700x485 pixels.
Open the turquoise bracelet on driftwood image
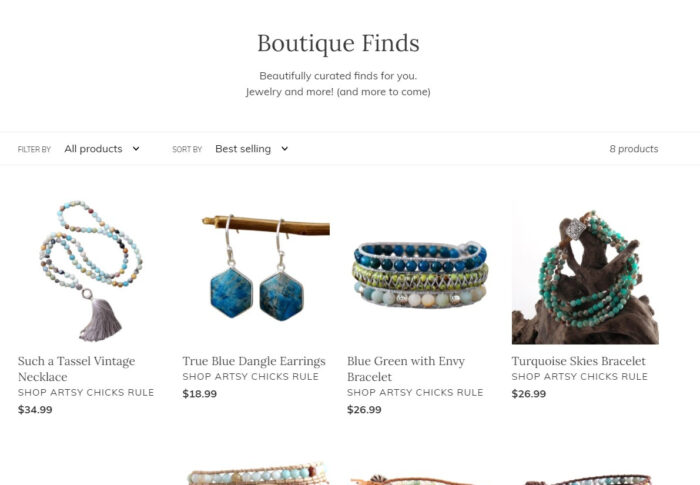[585, 271]
